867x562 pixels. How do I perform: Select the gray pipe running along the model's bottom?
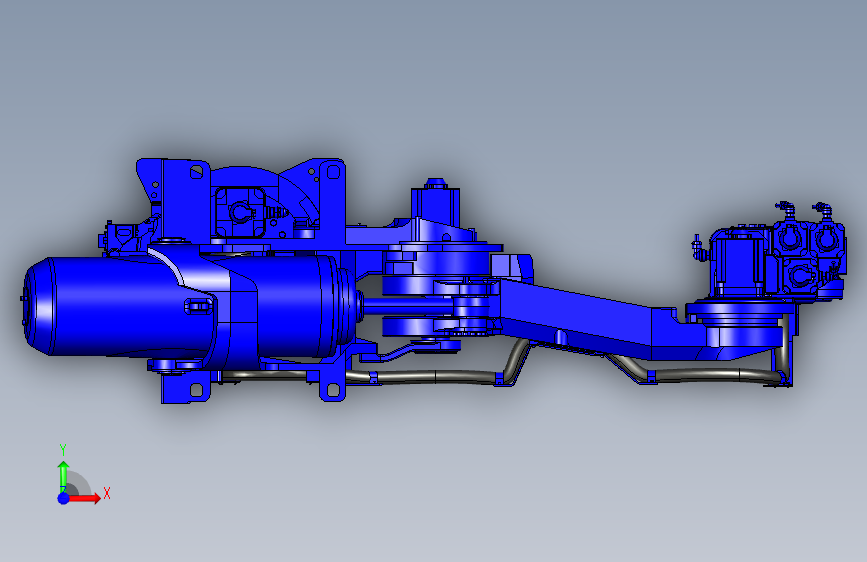437,377
